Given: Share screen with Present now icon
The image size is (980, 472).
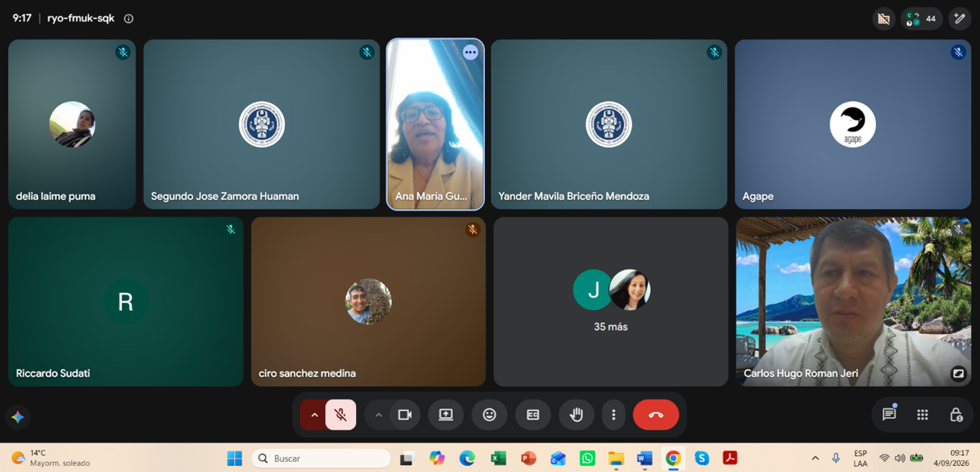Looking at the screenshot, I should pos(446,415).
